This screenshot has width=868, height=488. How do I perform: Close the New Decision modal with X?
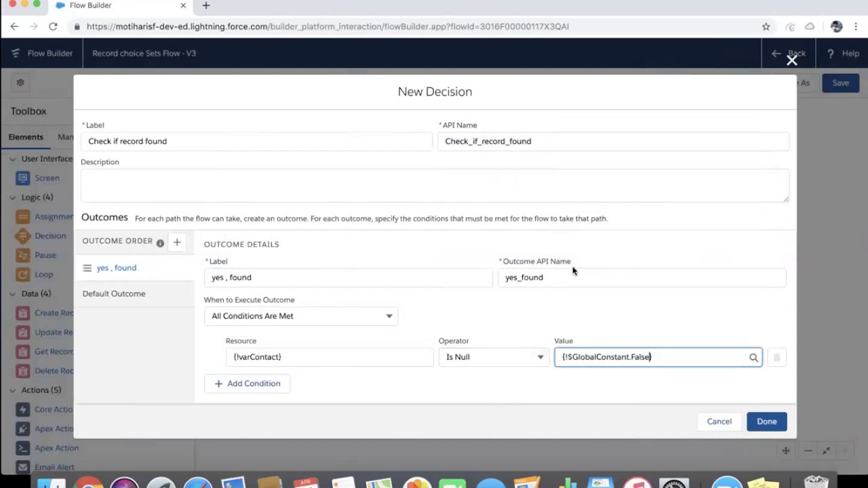pos(791,60)
